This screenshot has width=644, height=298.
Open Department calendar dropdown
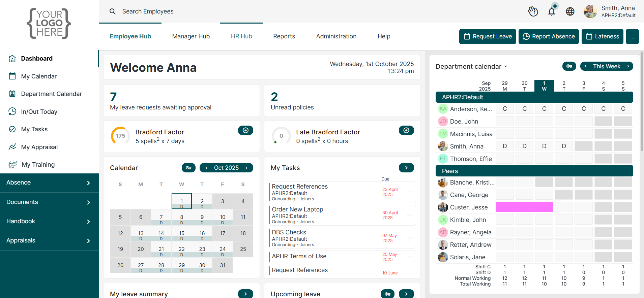pyautogui.click(x=471, y=67)
